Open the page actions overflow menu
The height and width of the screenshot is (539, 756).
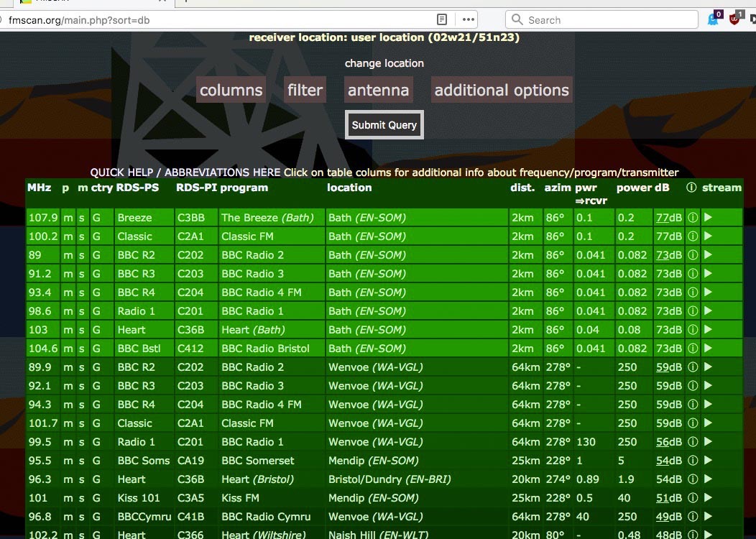pyautogui.click(x=468, y=19)
